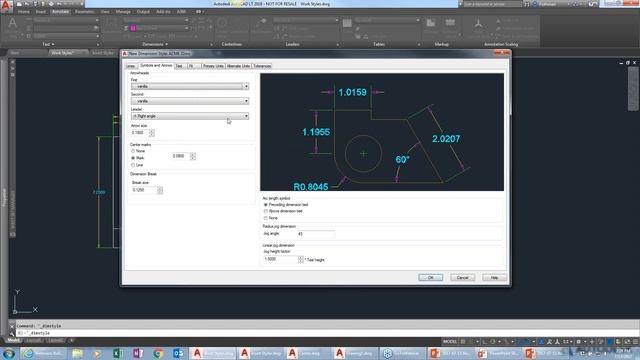This screenshot has width=640, height=360.
Task: Open the Parametric ribbon tab
Action: coord(84,12)
